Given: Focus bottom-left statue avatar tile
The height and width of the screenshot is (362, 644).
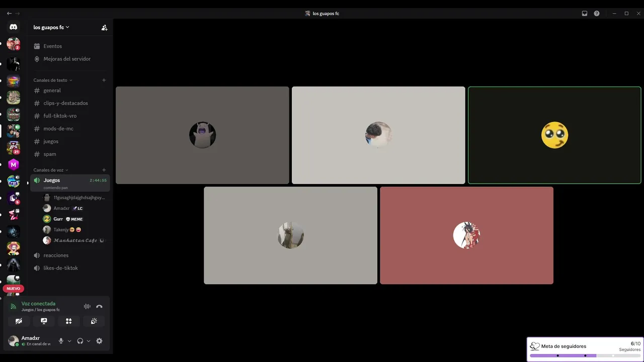Looking at the screenshot, I should click(290, 235).
